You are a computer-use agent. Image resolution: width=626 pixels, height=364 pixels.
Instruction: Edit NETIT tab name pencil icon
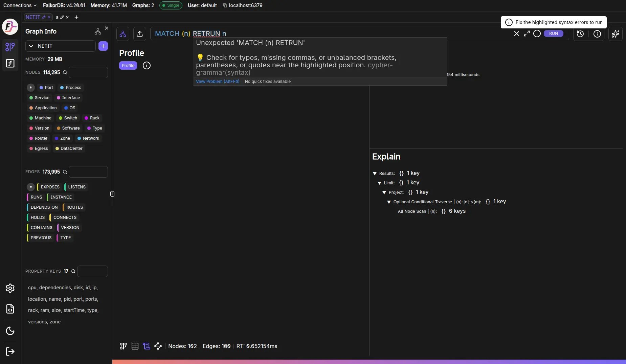[44, 17]
